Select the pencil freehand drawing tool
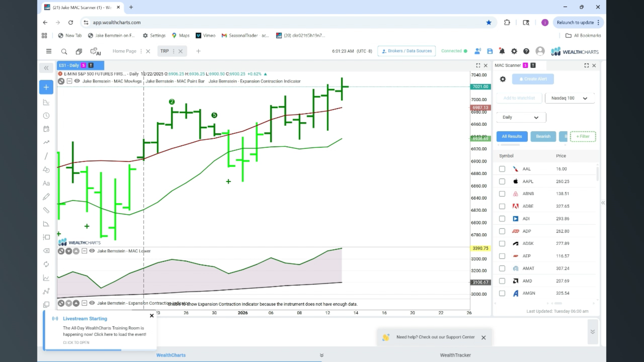The height and width of the screenshot is (362, 644). [46, 197]
